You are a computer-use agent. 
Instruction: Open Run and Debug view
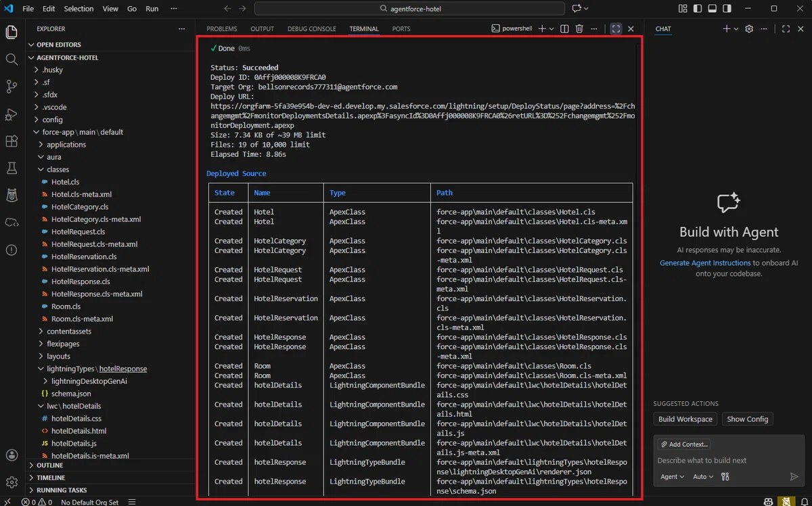click(x=12, y=114)
